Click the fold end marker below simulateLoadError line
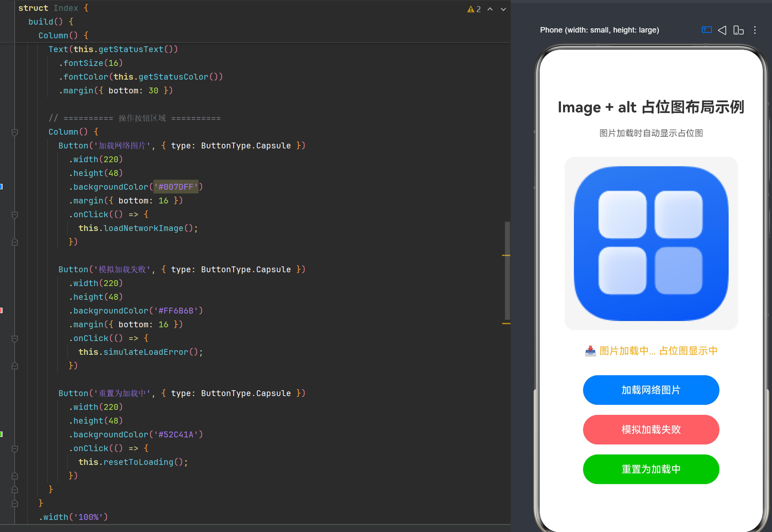 click(x=15, y=366)
